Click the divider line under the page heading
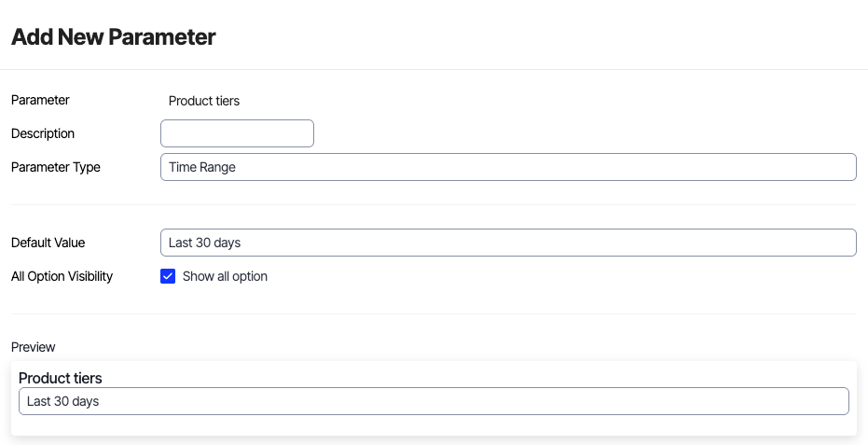868x445 pixels. click(x=434, y=69)
